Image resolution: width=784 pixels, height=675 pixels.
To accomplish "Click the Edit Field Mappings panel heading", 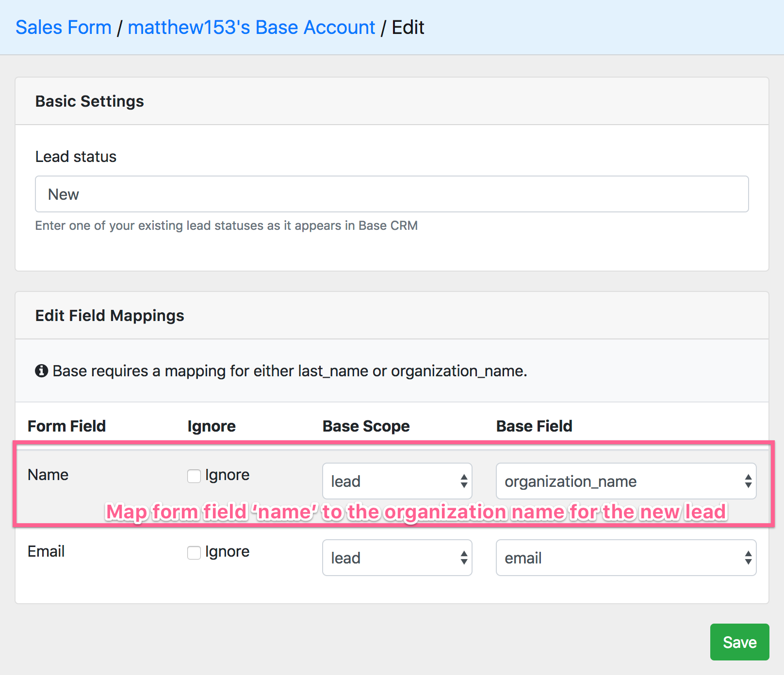I will pyautogui.click(x=110, y=316).
